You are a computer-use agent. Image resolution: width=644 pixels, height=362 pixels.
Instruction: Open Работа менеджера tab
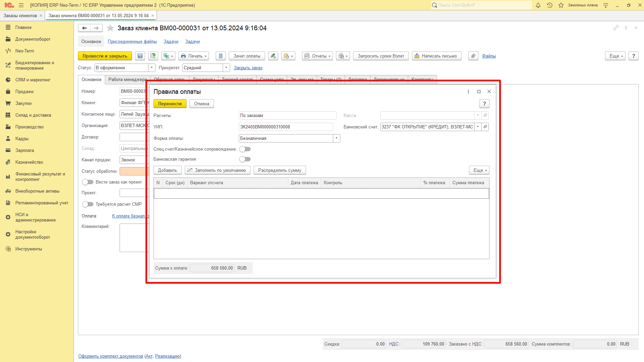127,79
